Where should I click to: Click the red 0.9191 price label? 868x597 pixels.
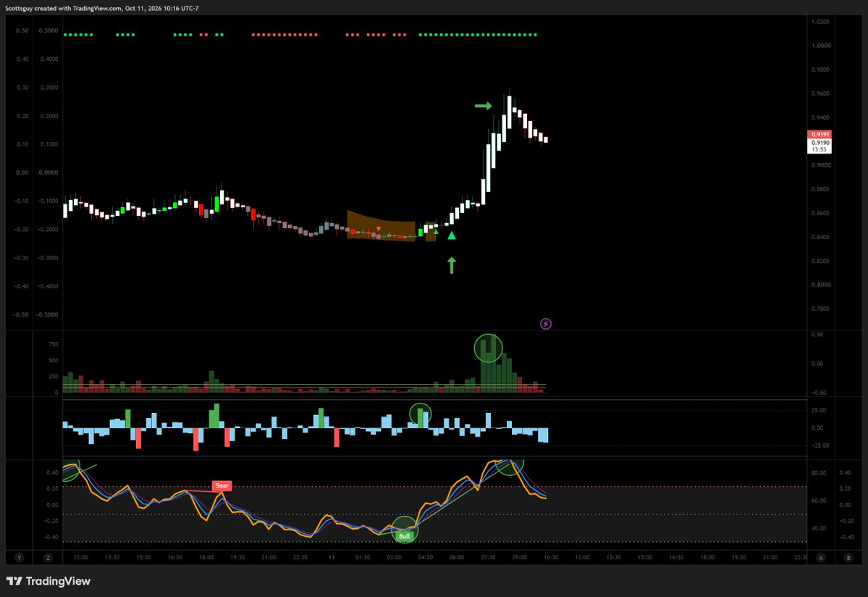point(819,134)
